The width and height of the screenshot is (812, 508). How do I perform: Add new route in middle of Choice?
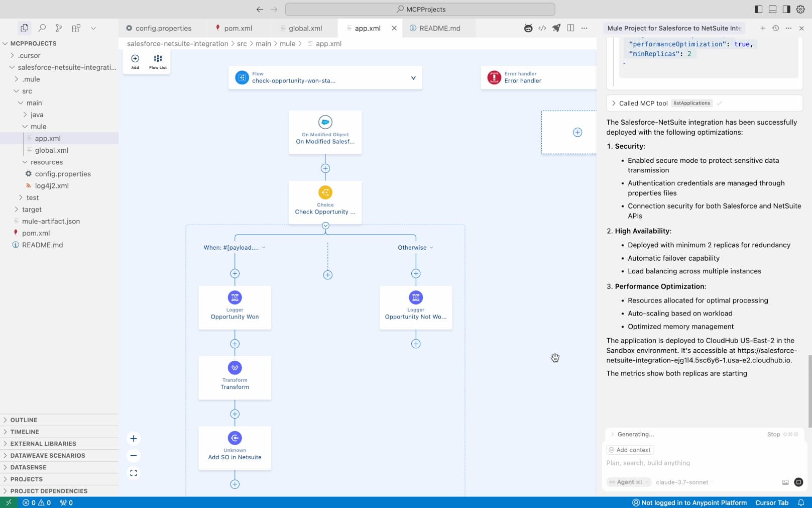[328, 275]
